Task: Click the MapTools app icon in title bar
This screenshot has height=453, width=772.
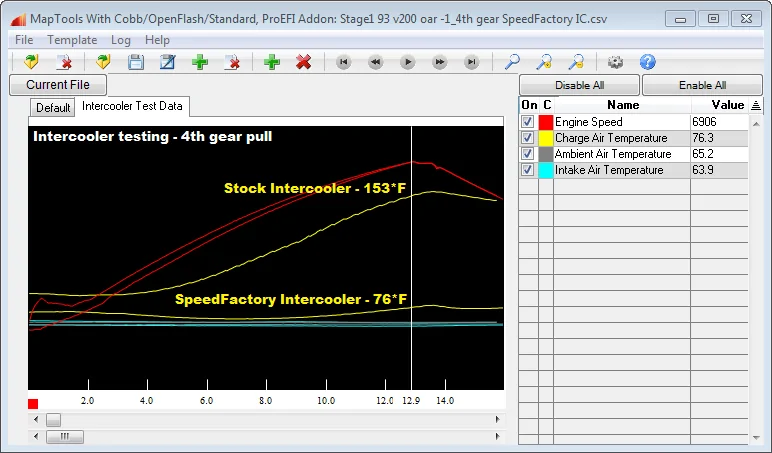Action: point(18,19)
